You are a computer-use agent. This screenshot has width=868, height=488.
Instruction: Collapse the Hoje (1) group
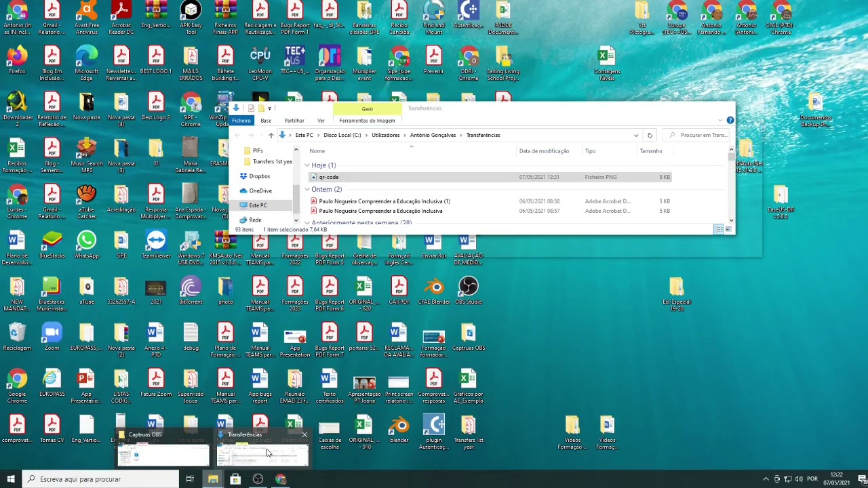pos(307,165)
